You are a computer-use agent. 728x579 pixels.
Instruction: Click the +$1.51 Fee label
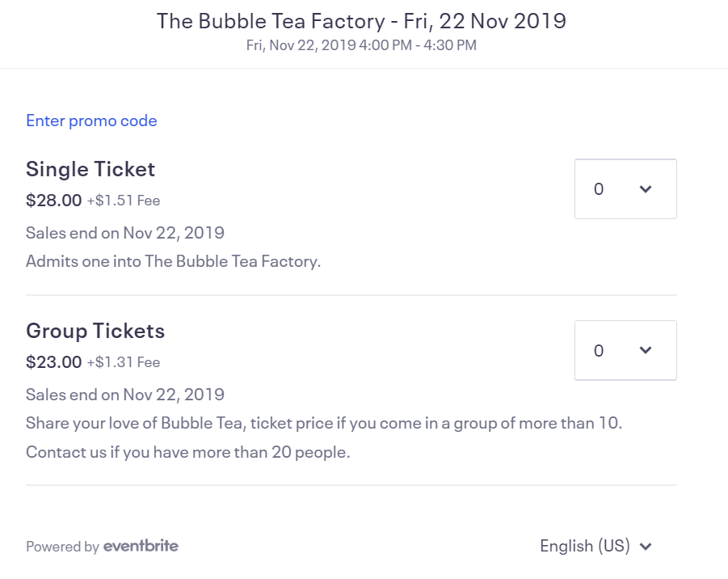point(124,201)
